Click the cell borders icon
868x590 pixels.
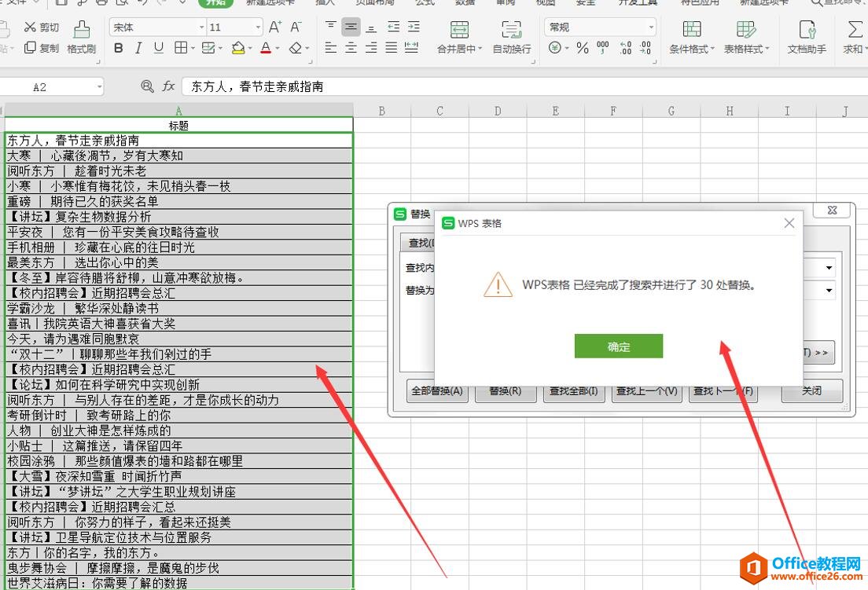(x=181, y=48)
